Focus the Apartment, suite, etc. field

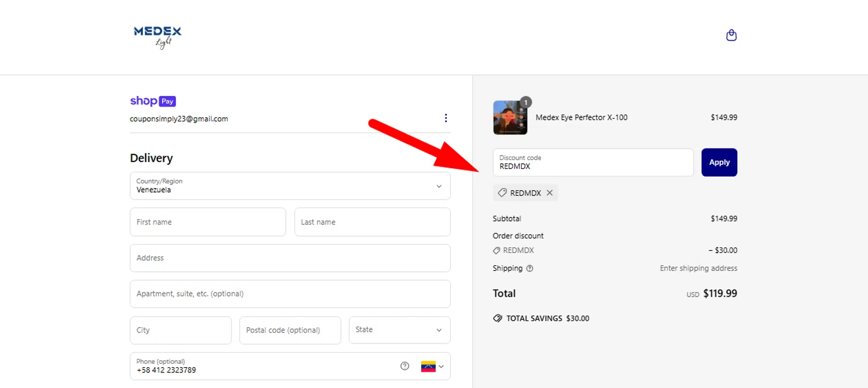tap(290, 294)
